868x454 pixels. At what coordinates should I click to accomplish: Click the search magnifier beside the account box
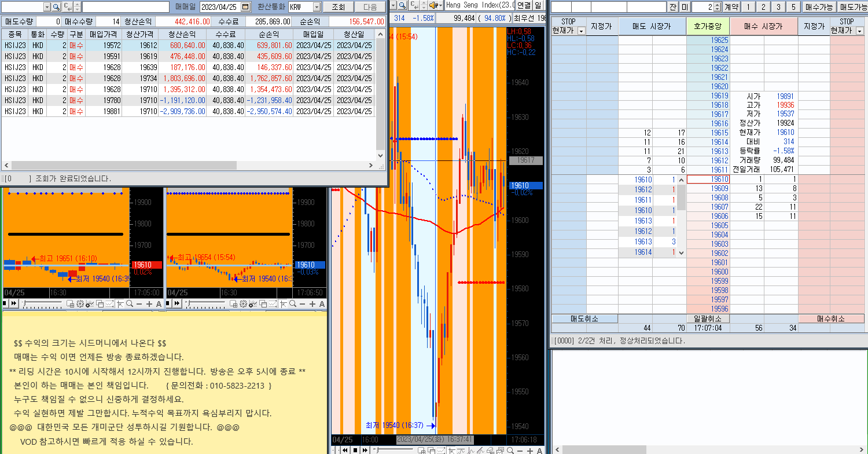coord(56,7)
